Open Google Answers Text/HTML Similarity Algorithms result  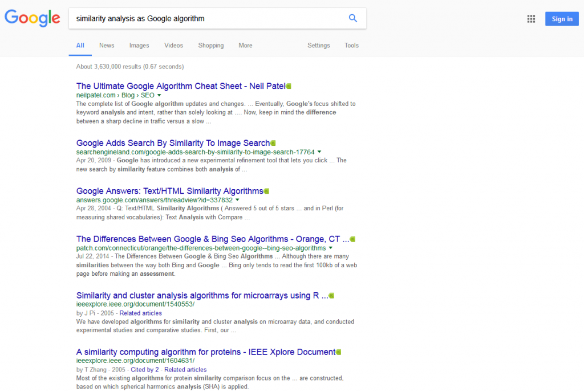[169, 191]
